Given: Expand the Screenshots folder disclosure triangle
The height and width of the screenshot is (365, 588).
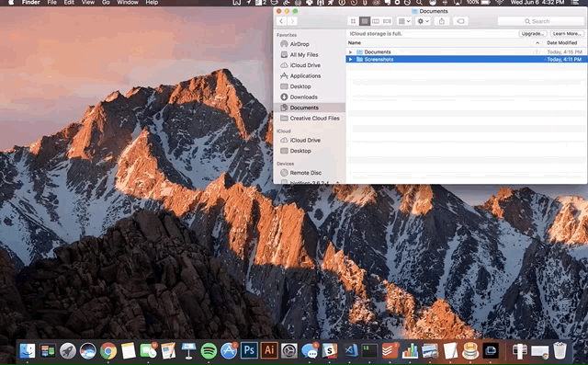Looking at the screenshot, I should pyautogui.click(x=351, y=59).
